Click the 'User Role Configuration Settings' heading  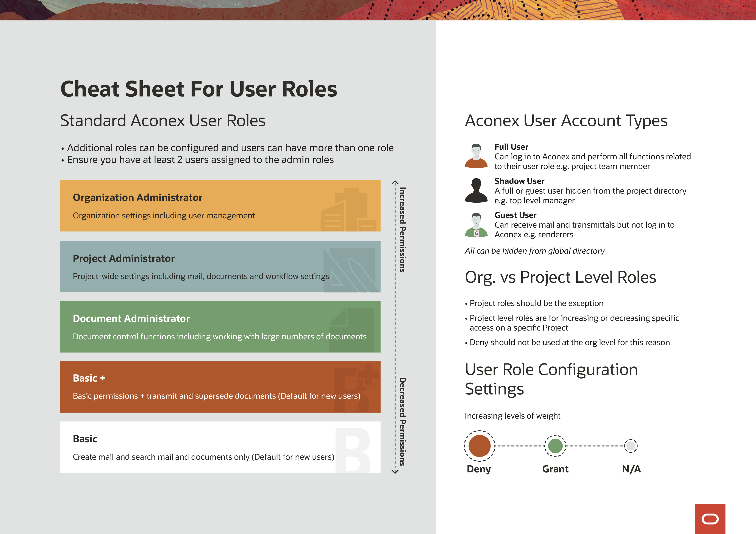551,379
